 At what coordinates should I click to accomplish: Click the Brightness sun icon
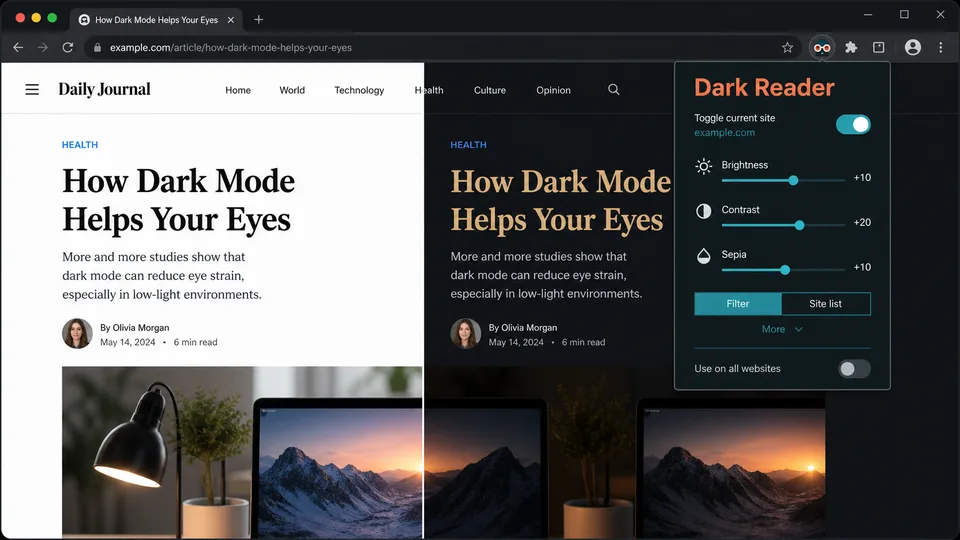pyautogui.click(x=703, y=166)
